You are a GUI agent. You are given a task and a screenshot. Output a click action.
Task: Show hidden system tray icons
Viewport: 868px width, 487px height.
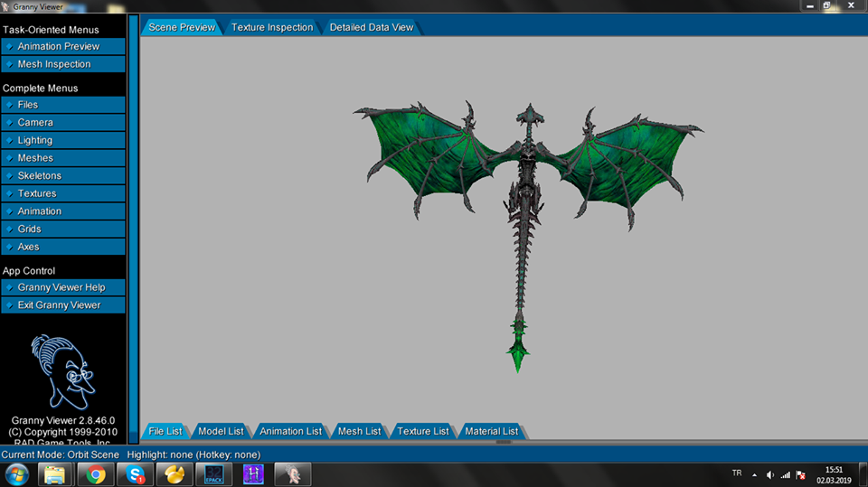click(x=754, y=475)
